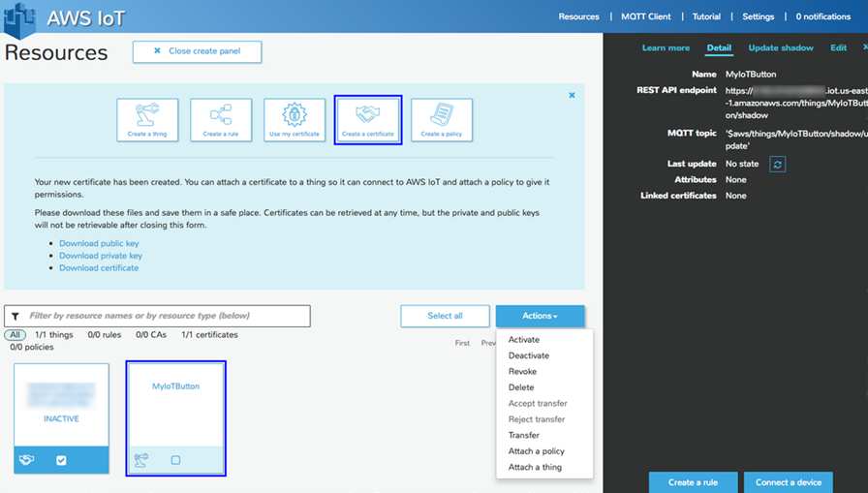The image size is (868, 493).
Task: Click the Create a thing icon
Action: pos(147,120)
